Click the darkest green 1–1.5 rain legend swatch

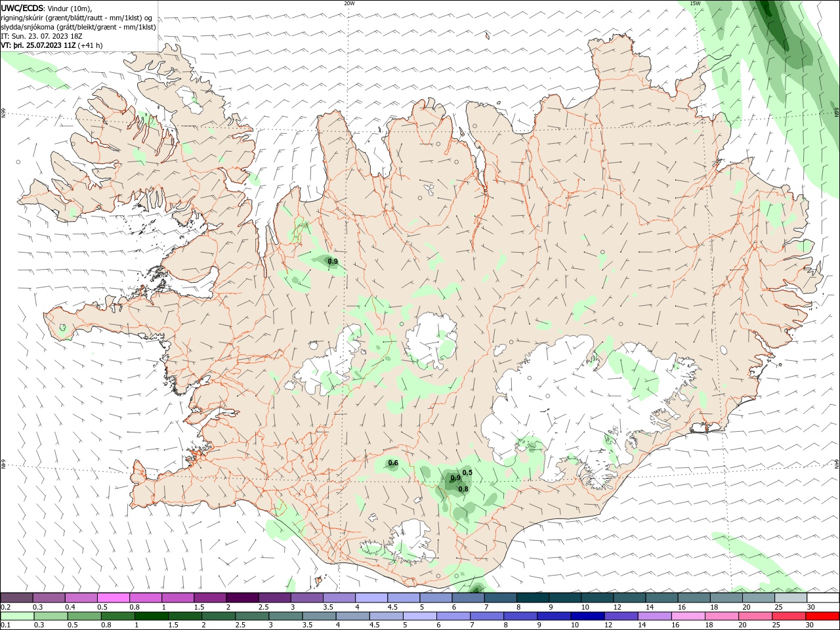[x=151, y=616]
